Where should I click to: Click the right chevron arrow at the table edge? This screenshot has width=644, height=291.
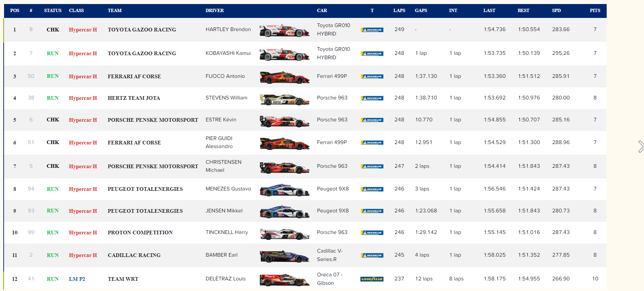pyautogui.click(x=641, y=146)
